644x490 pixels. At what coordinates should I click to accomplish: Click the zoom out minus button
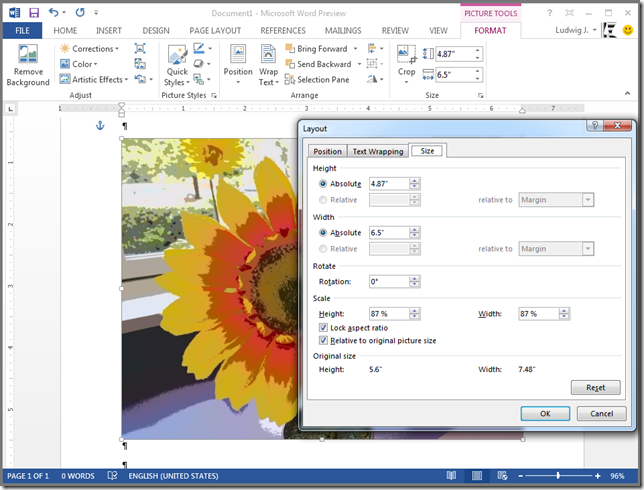[521, 476]
